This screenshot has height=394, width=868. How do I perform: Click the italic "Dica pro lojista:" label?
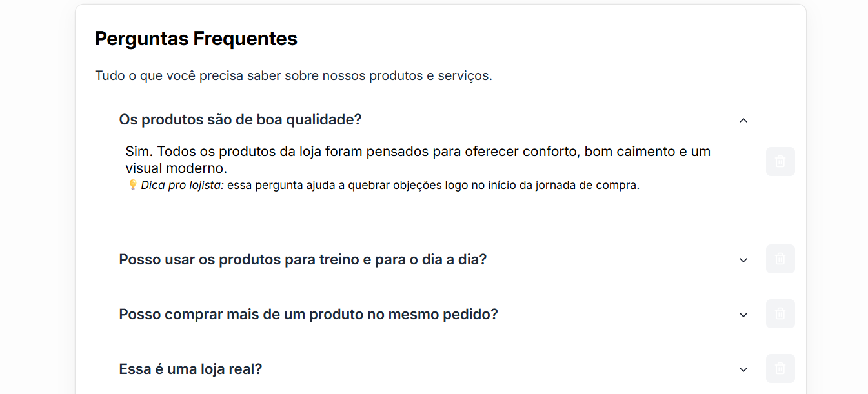pos(182,186)
